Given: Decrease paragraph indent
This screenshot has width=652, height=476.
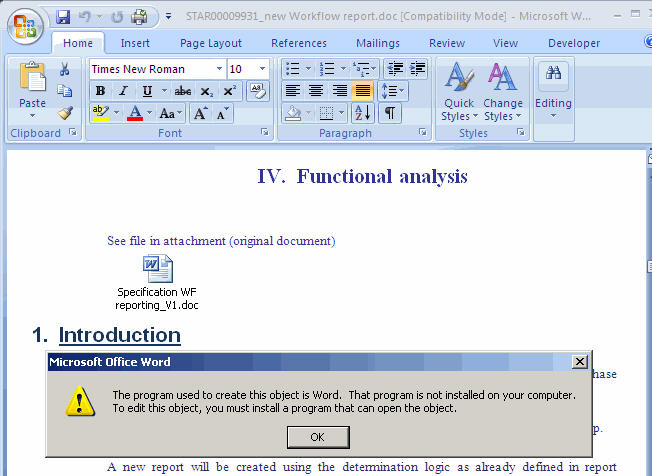Looking at the screenshot, I should [395, 69].
